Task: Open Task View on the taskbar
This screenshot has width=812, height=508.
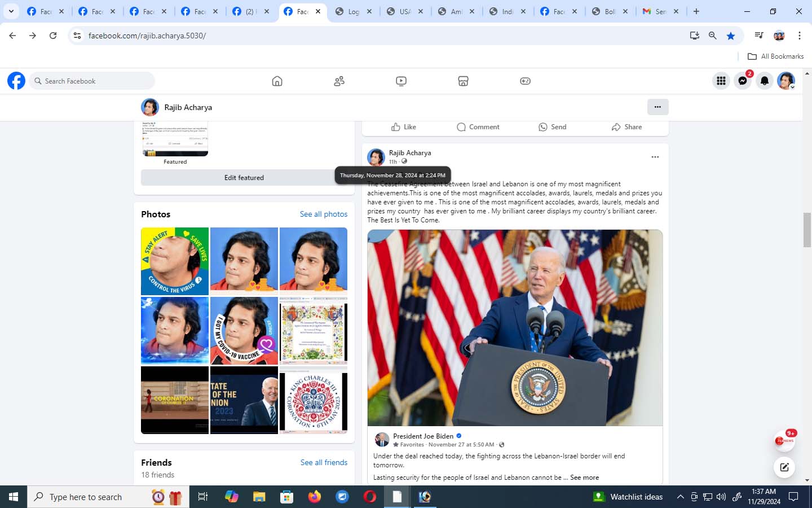Action: (x=203, y=497)
